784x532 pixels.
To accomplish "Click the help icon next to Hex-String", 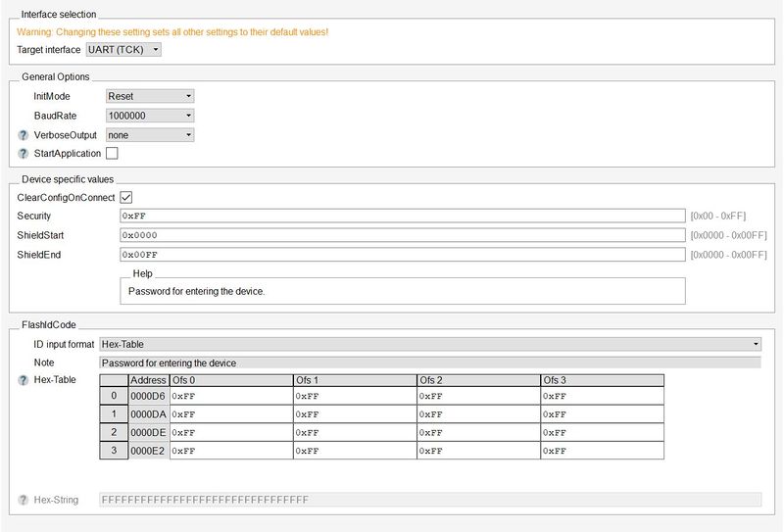I will coord(24,500).
